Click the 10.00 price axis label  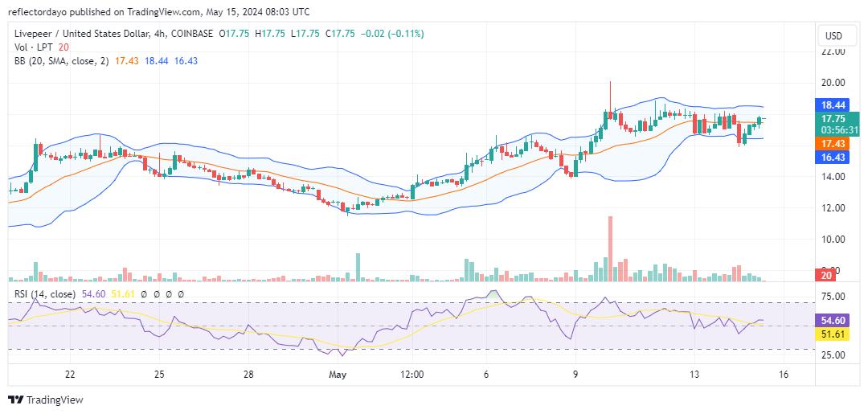(x=833, y=239)
